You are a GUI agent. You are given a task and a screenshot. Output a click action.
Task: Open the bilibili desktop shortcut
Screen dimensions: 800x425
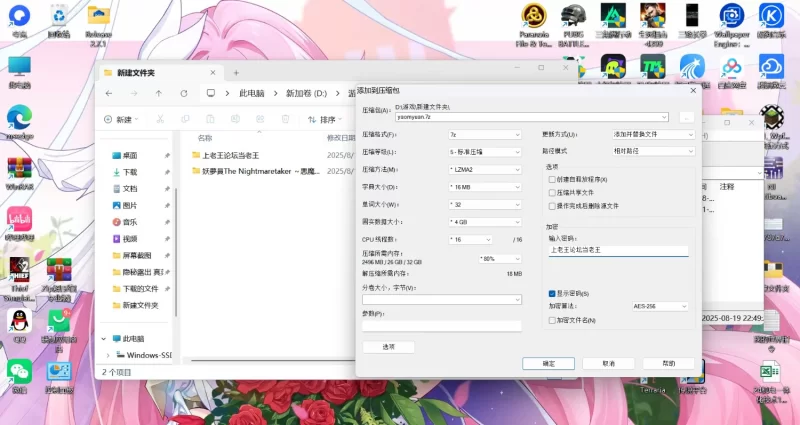coord(19,224)
